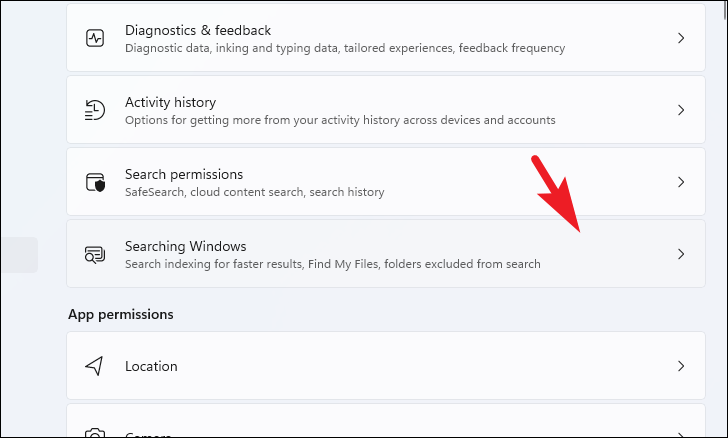Click the Location arrow icon
Image resolution: width=728 pixels, height=438 pixels.
point(95,366)
